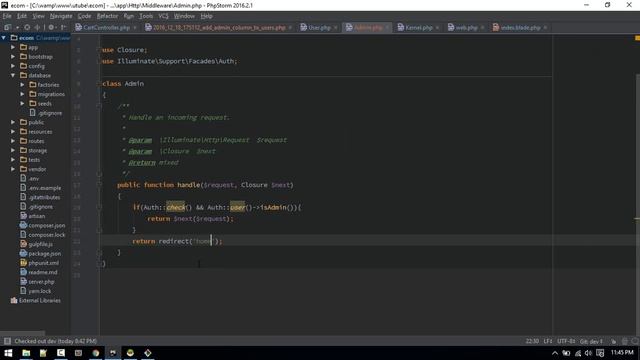Expand the resources folder
Screen dimensions: 640x360
pyautogui.click(x=13, y=132)
